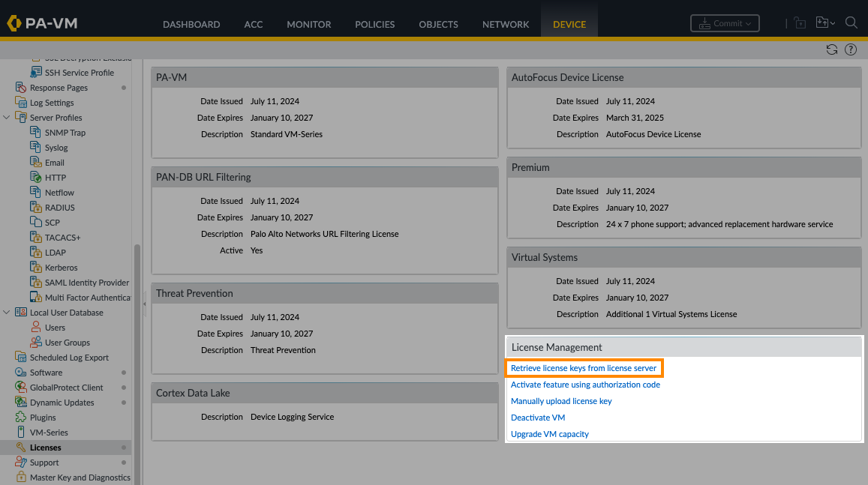
Task: Open the Commit dropdown
Action: pyautogui.click(x=725, y=23)
